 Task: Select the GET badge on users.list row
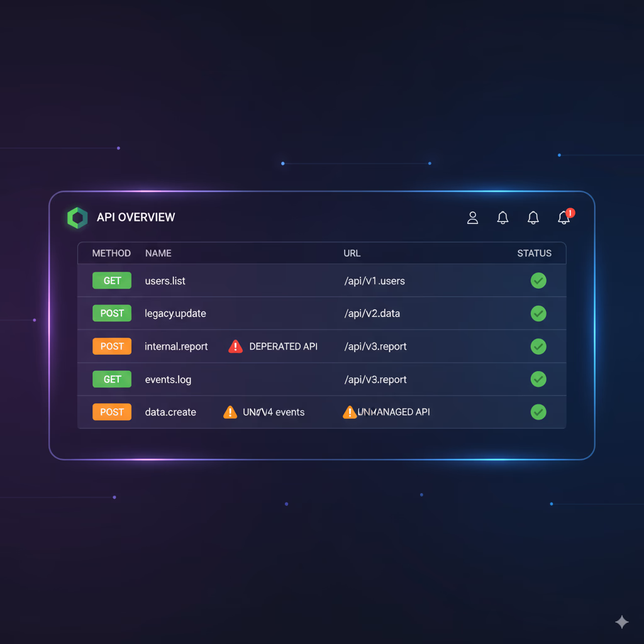coord(112,280)
